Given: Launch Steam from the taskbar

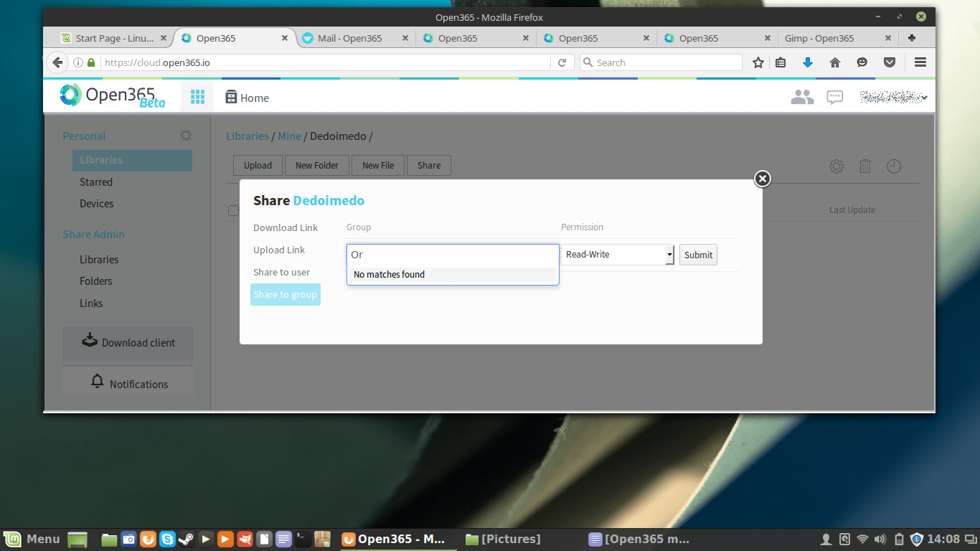Looking at the screenshot, I should pyautogui.click(x=186, y=539).
